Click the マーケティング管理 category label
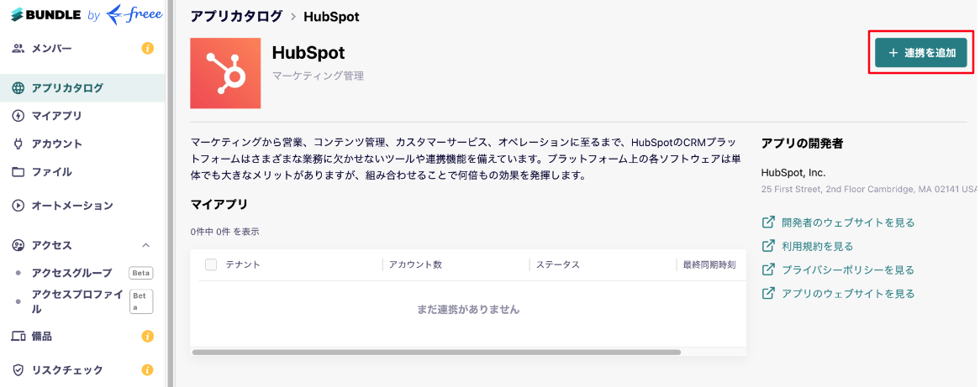 click(318, 76)
